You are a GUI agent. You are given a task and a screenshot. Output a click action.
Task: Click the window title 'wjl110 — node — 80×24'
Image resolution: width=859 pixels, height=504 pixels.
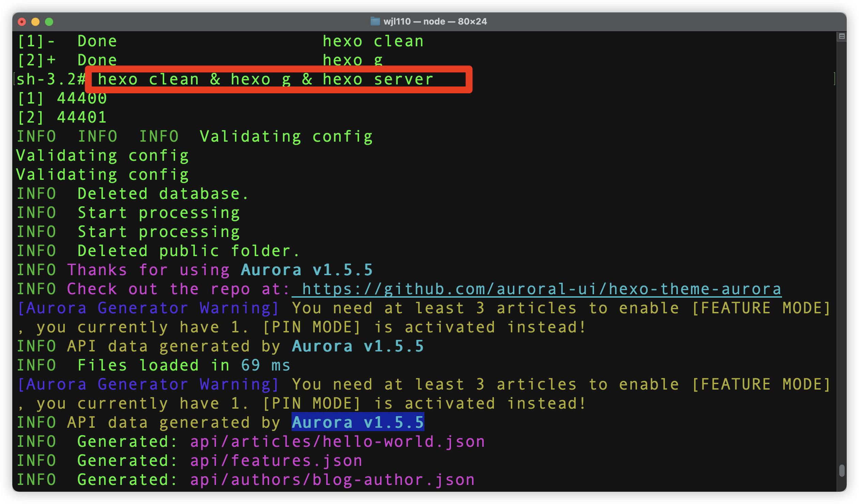point(435,21)
